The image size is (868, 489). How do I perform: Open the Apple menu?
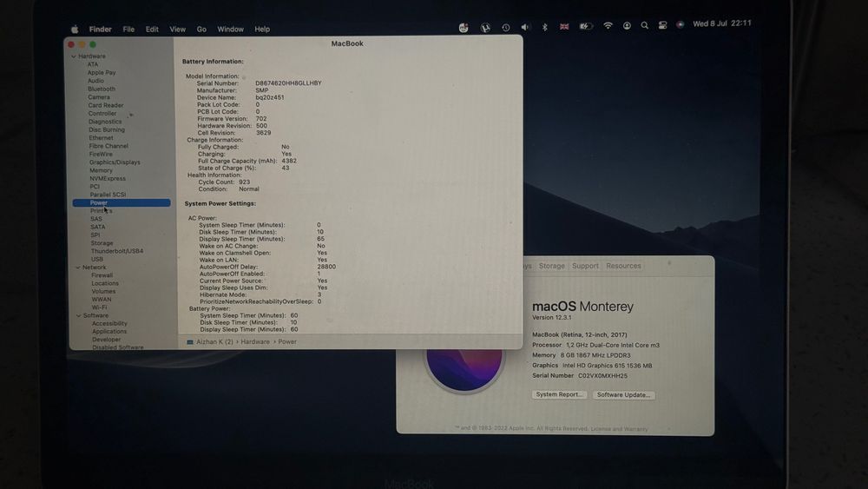click(x=75, y=30)
